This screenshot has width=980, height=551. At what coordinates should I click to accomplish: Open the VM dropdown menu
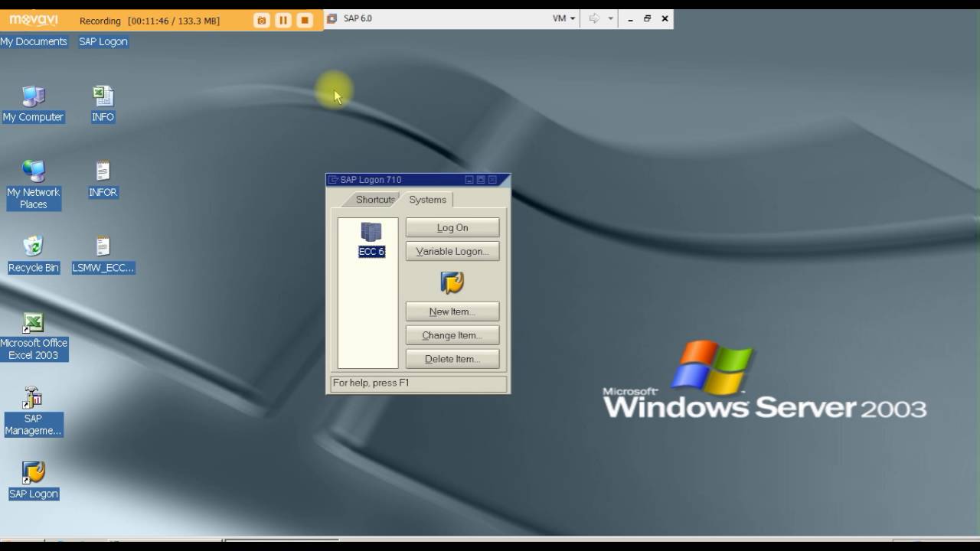(563, 18)
